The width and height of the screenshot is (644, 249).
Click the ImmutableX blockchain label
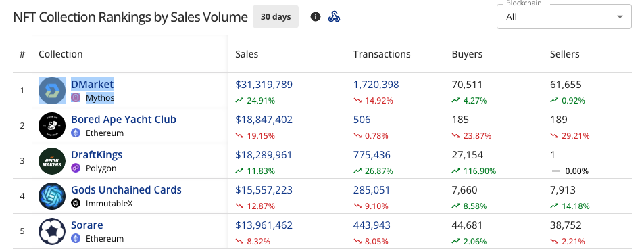(x=109, y=203)
